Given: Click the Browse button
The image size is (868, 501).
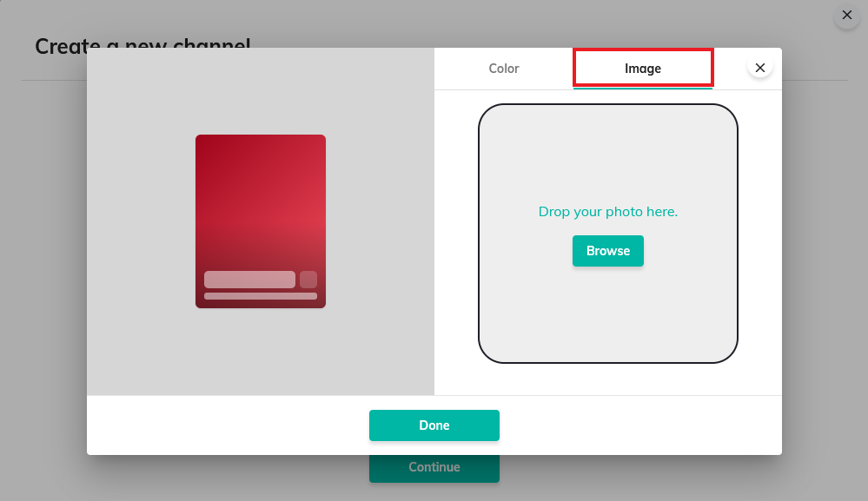Looking at the screenshot, I should (x=608, y=251).
